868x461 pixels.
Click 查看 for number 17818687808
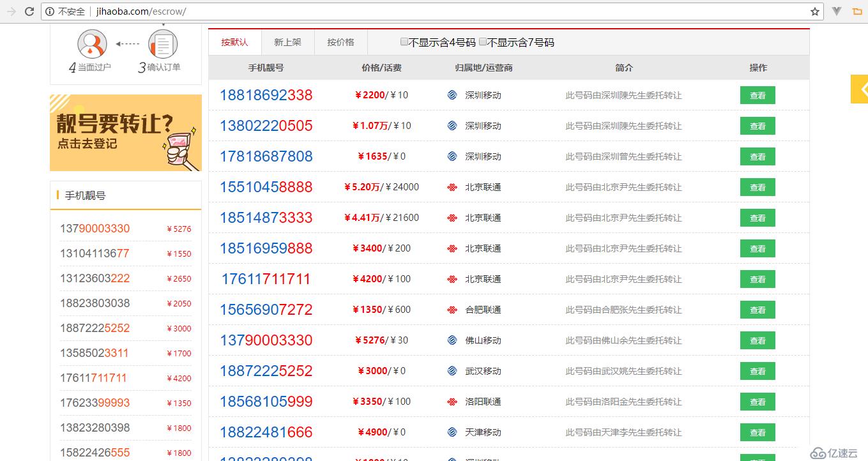tap(758, 156)
